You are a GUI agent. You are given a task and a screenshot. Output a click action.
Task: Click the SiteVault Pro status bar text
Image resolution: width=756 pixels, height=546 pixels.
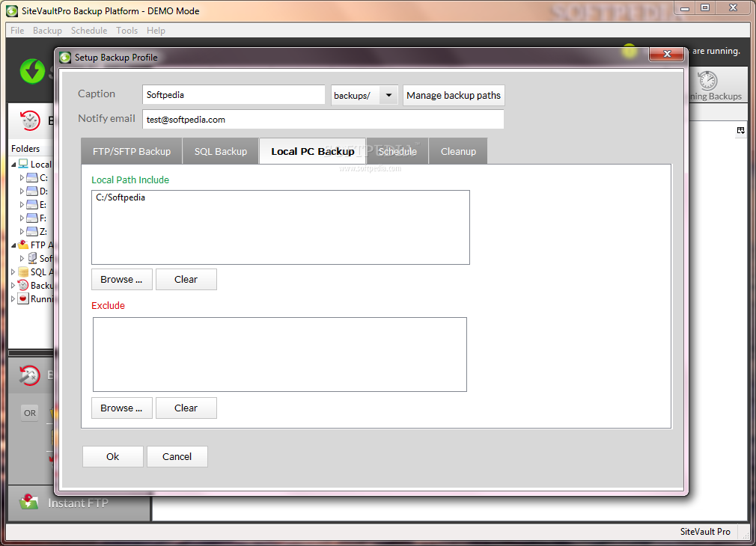[x=705, y=532]
